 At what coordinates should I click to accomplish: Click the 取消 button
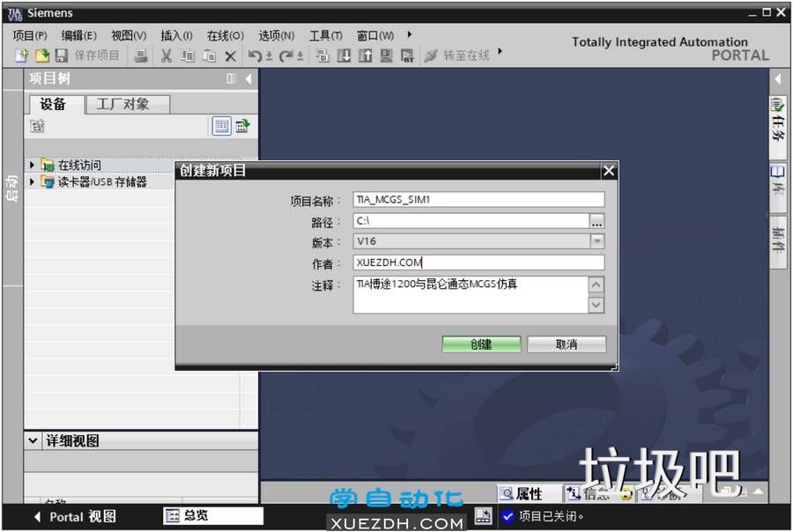(x=567, y=344)
